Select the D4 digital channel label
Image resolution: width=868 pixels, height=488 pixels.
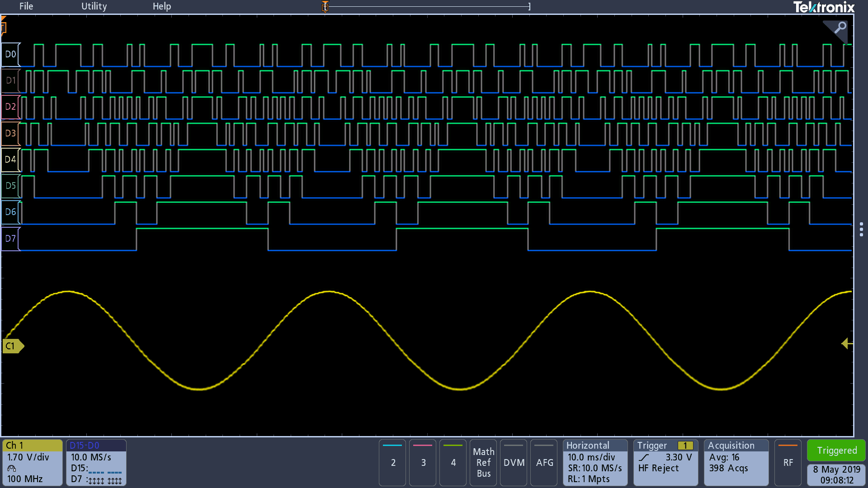pyautogui.click(x=10, y=160)
